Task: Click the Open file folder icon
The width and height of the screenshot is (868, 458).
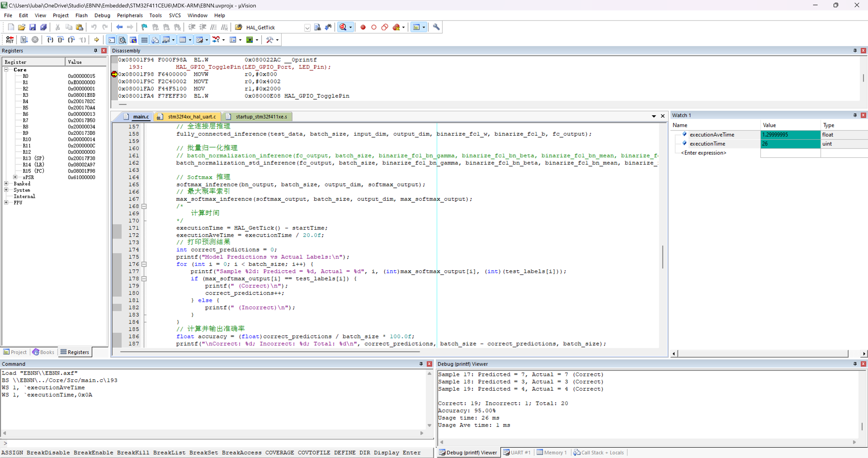Action: pos(22,27)
